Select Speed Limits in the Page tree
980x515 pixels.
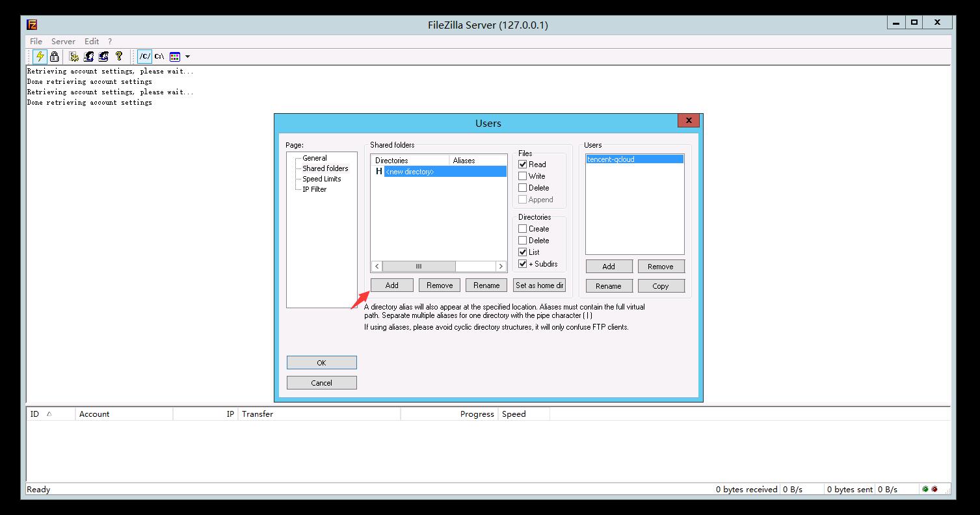tap(321, 179)
